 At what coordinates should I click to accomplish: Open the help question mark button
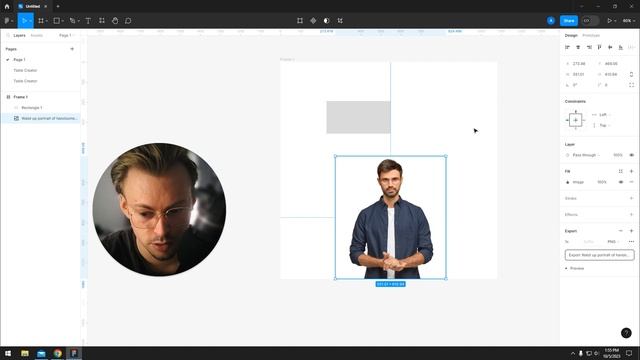(626, 333)
